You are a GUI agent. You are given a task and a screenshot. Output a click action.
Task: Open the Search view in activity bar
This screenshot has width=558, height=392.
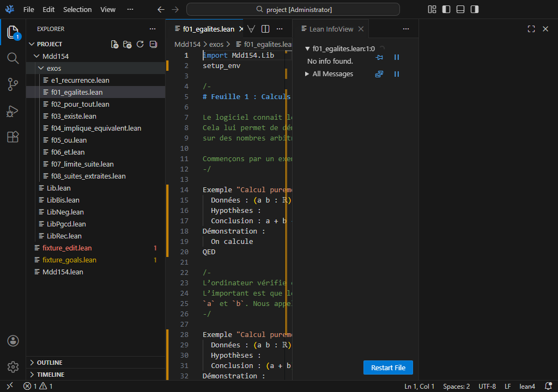(13, 58)
